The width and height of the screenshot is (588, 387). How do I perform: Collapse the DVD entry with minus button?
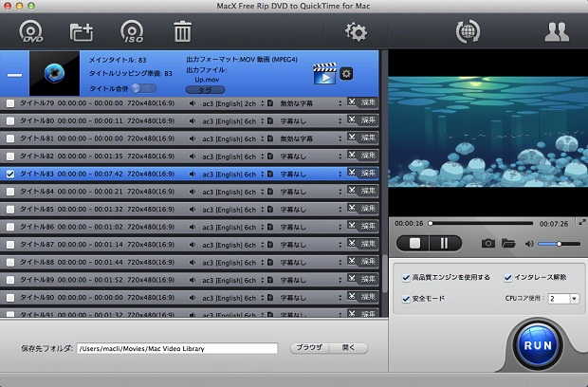[x=14, y=75]
